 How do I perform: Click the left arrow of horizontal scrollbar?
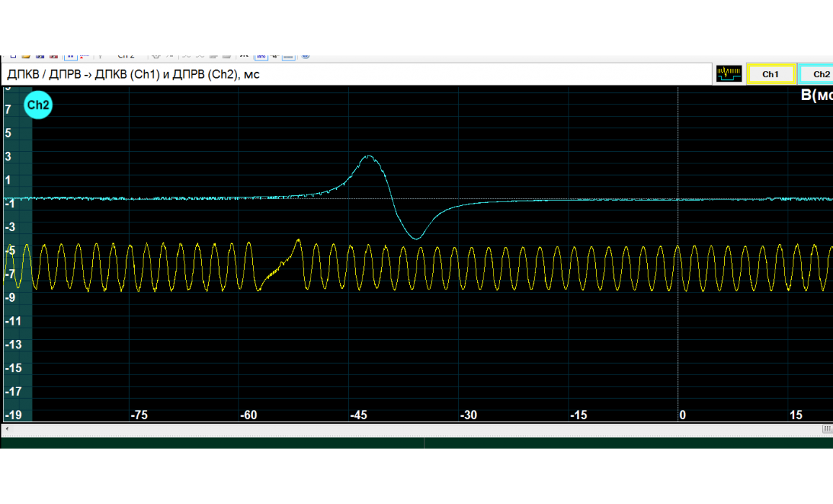7,429
